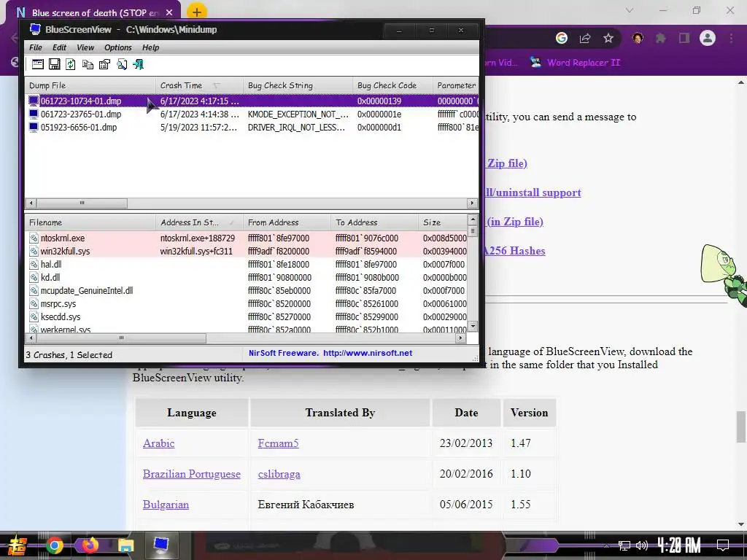Click the upper pane horizontal scrollbar thumb

coord(82,203)
